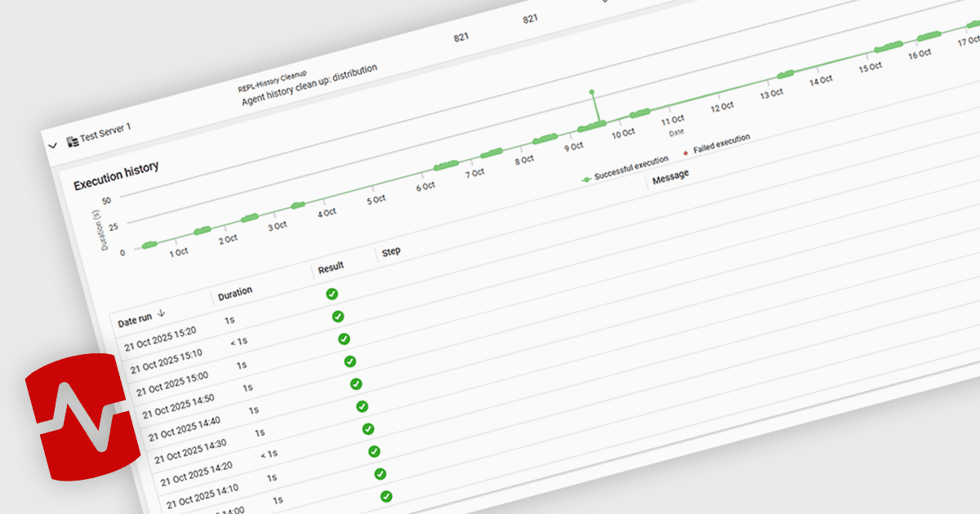The image size is (980, 514).
Task: Select the 21 Oct 2025 14:20 date cell
Action: click(x=196, y=474)
